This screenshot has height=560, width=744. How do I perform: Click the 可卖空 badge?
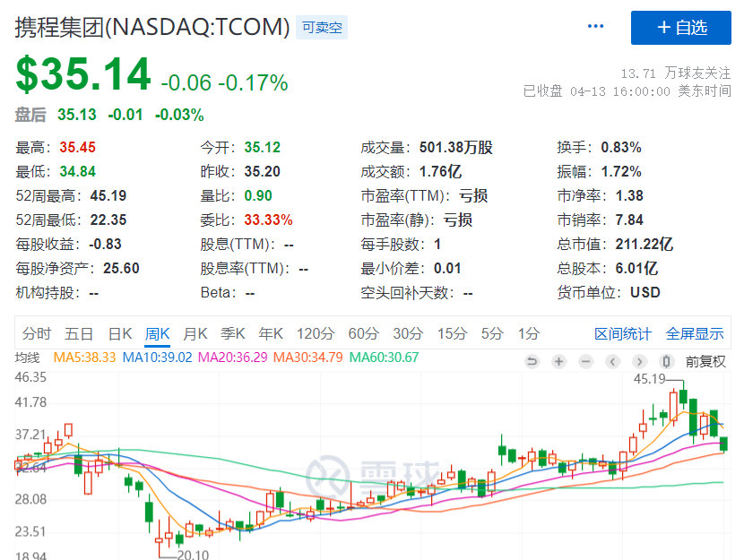tap(322, 28)
